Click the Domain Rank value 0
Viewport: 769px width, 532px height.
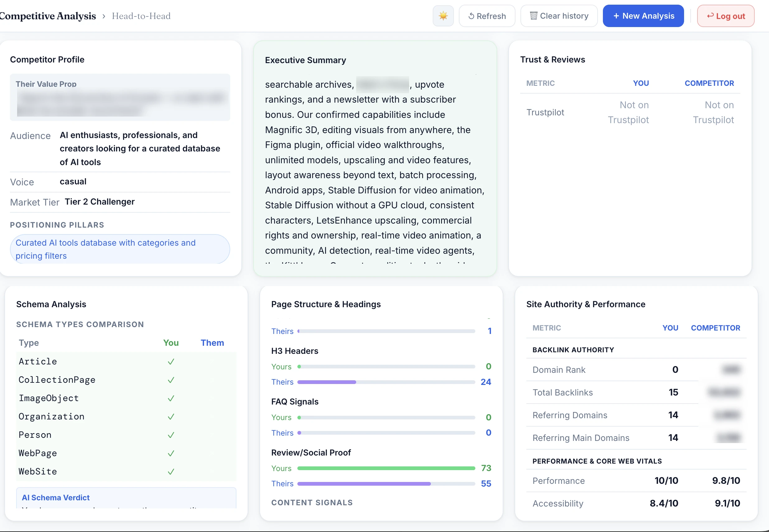[x=675, y=370]
